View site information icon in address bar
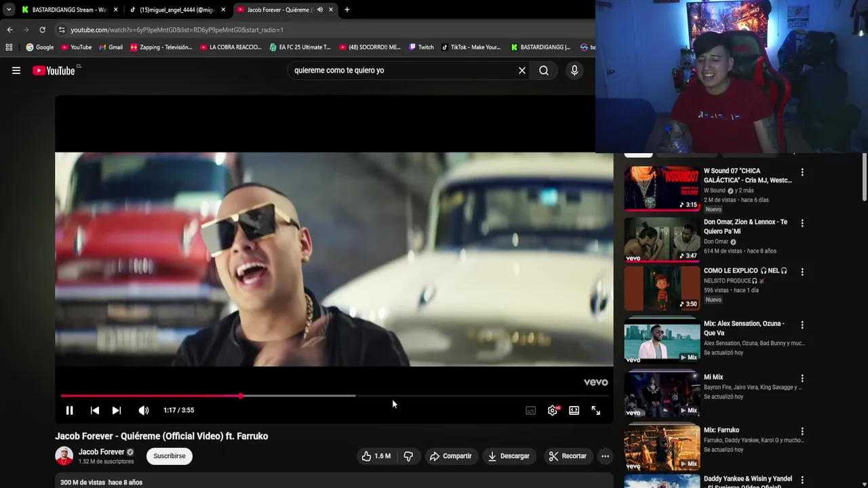The width and height of the screenshot is (868, 488). (x=62, y=30)
